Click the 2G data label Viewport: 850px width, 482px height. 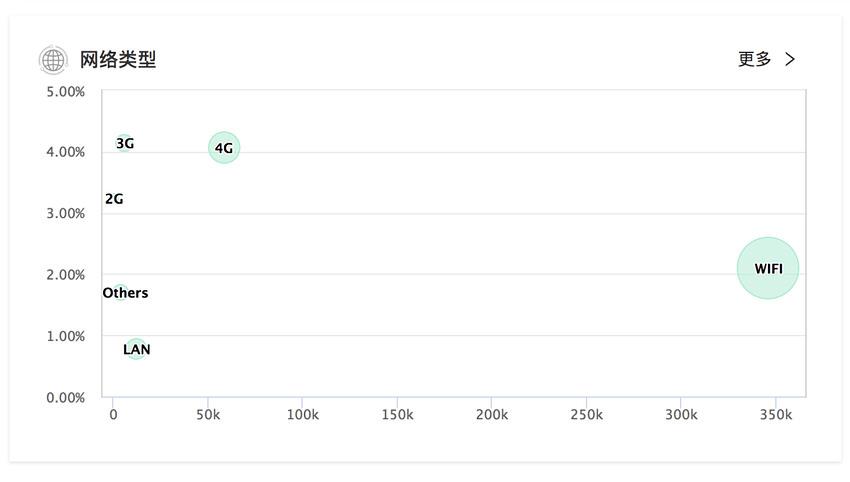[x=114, y=199]
